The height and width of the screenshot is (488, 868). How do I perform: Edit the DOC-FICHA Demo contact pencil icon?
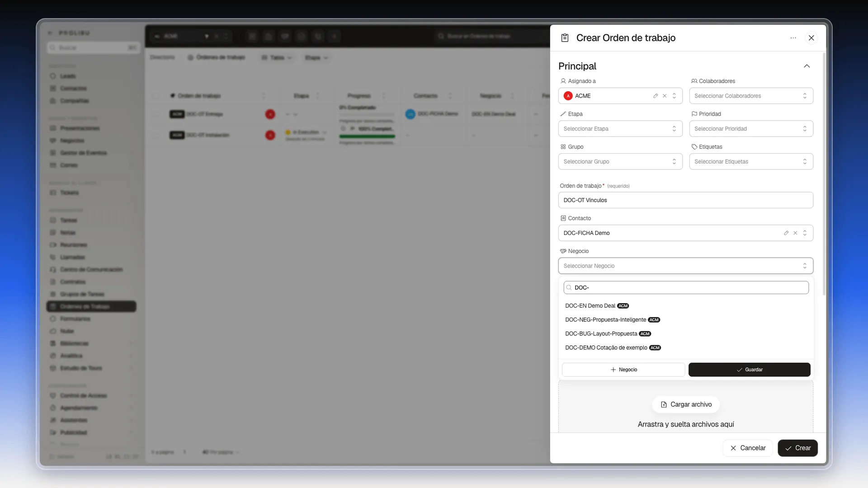click(x=786, y=233)
